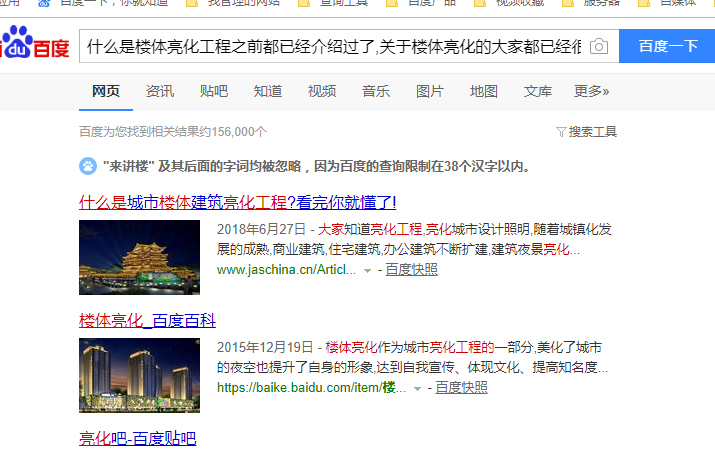Select the 音乐 tab
This screenshot has width=715, height=454.
376,91
